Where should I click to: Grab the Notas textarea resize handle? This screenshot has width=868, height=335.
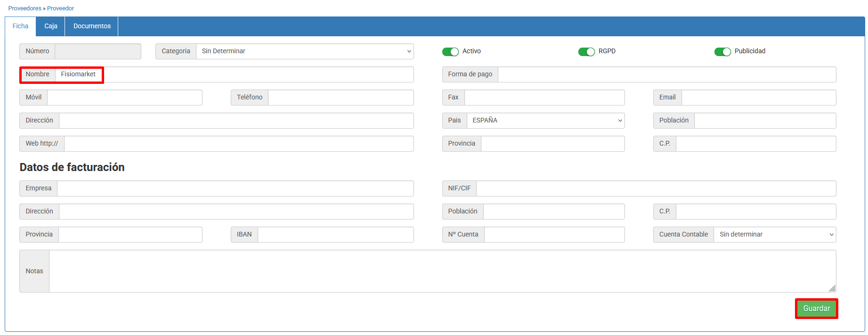coord(832,288)
